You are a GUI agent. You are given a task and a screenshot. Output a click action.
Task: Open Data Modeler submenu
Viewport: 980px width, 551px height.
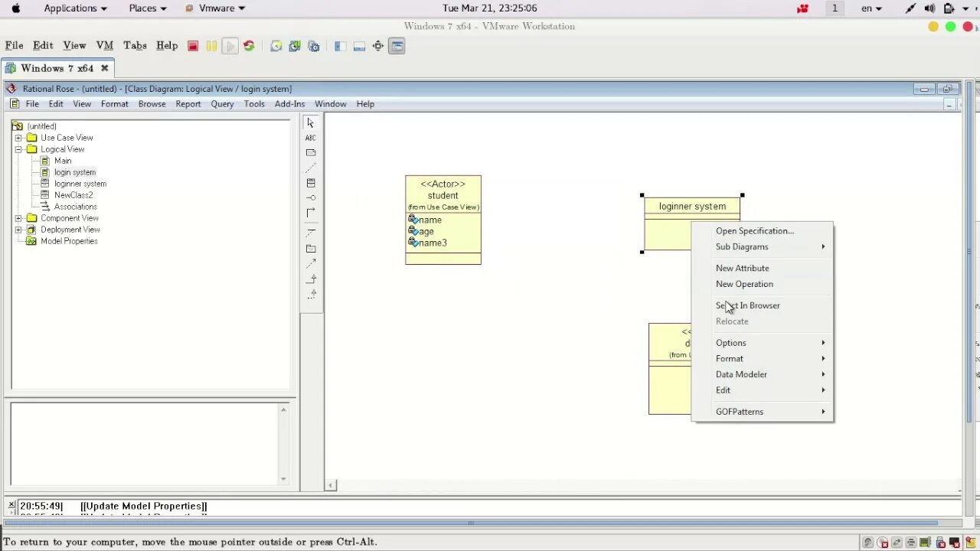(x=763, y=374)
